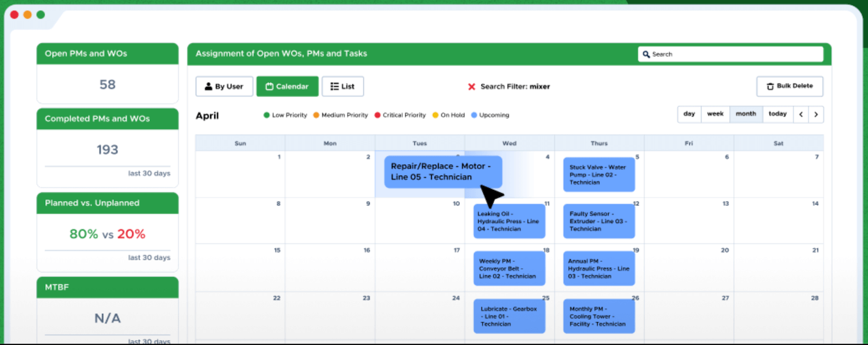Switch to By User view
Screen dimensions: 868x345
[224, 87]
